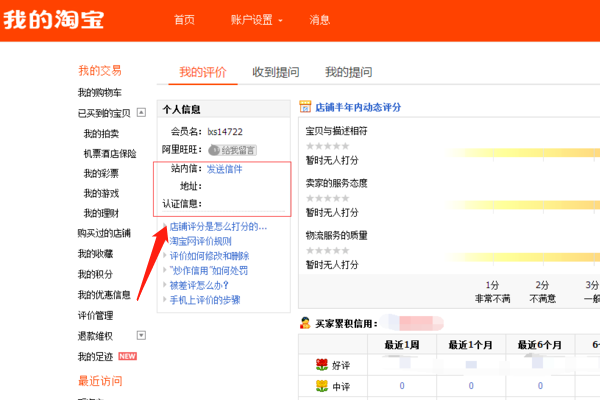
Task: Click the 我的淘宝 logo
Action: point(54,19)
